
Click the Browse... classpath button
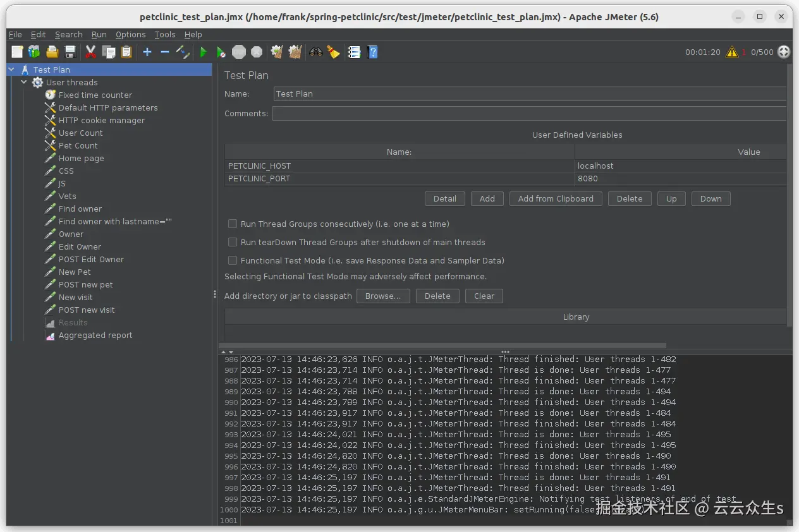point(383,296)
